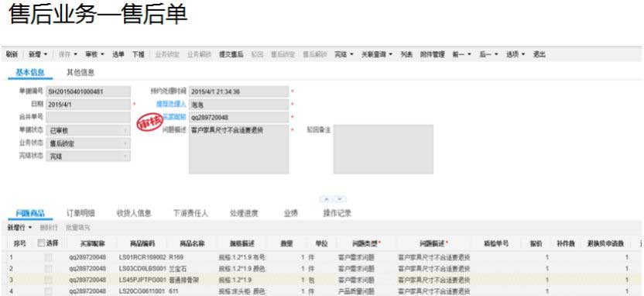Switch to the 下游责任人 tab
644x296 pixels.
190,213
